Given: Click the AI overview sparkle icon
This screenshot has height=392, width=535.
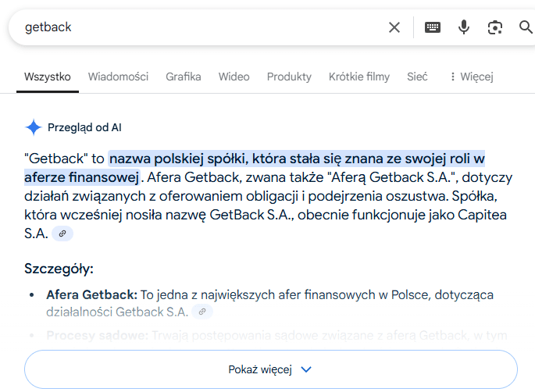Looking at the screenshot, I should (x=34, y=127).
